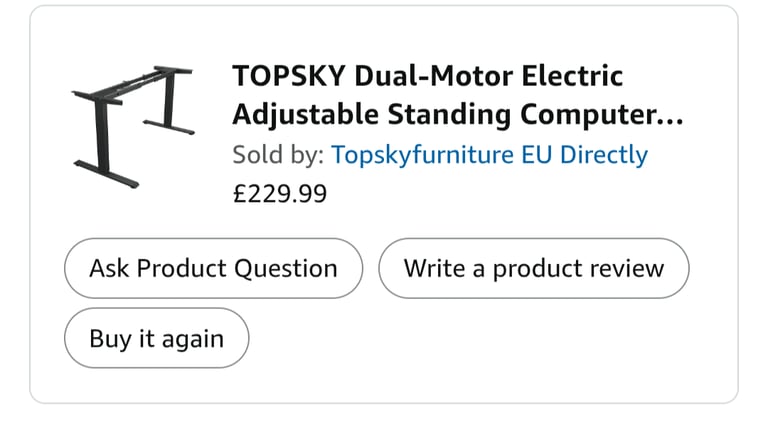Click the 'Dual-Motor' text in the heading
Screen dimensions: 768x422
(x=433, y=76)
